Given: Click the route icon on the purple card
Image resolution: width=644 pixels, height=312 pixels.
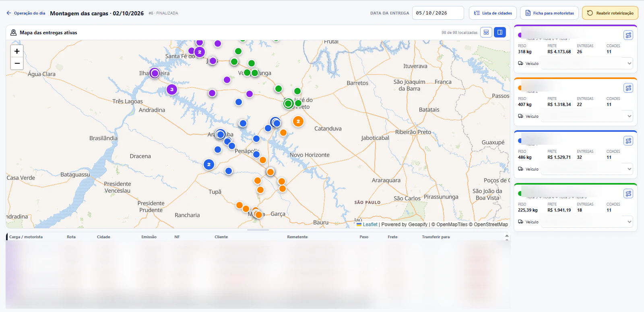Looking at the screenshot, I should point(628,35).
